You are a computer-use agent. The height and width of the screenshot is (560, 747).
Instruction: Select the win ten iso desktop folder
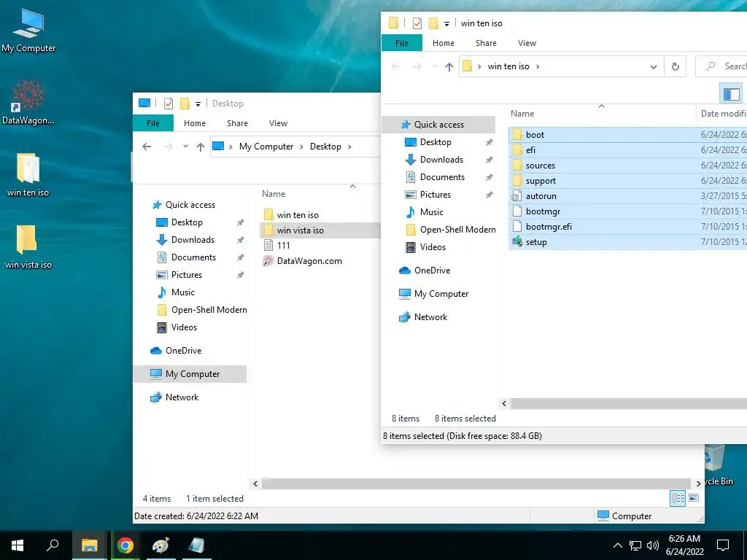pyautogui.click(x=28, y=174)
